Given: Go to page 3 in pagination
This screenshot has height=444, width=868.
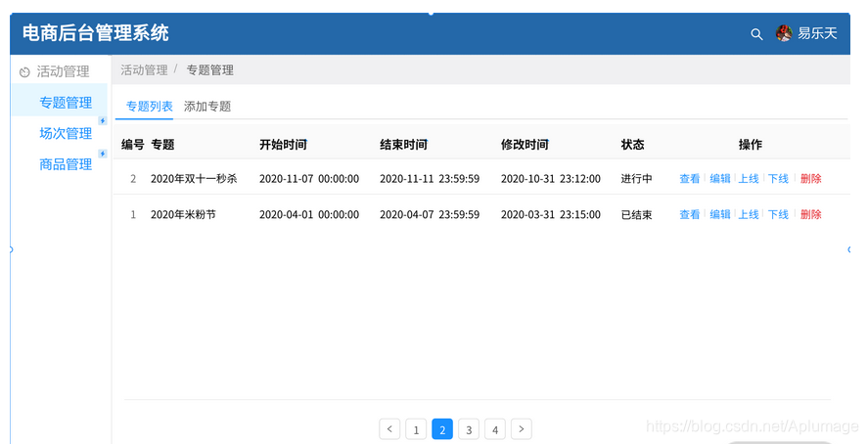Looking at the screenshot, I should click(469, 429).
